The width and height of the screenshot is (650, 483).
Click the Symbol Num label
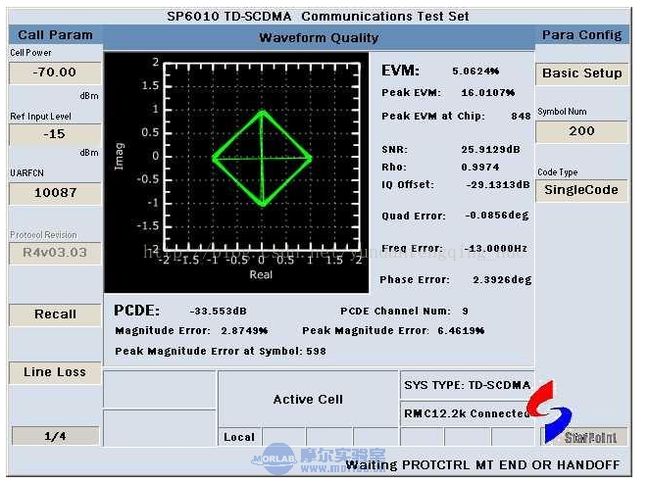(x=562, y=112)
